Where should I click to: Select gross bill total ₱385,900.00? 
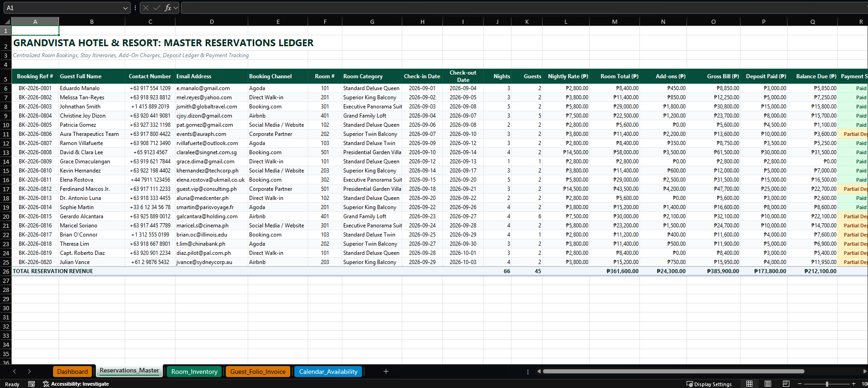(x=714, y=271)
